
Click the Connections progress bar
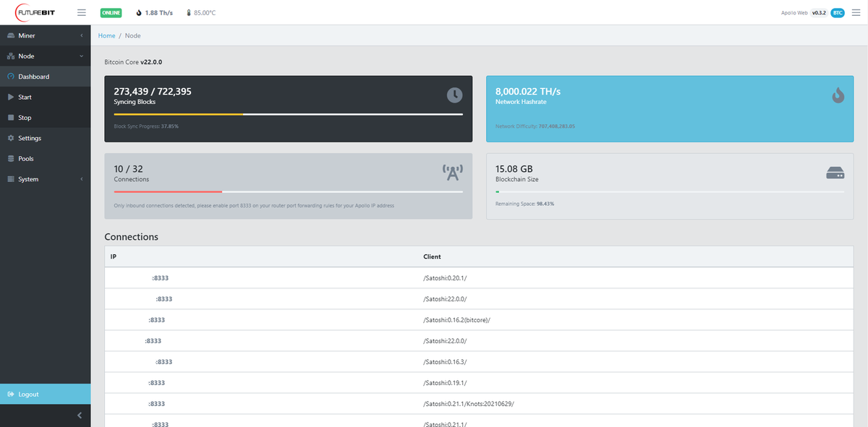click(288, 191)
